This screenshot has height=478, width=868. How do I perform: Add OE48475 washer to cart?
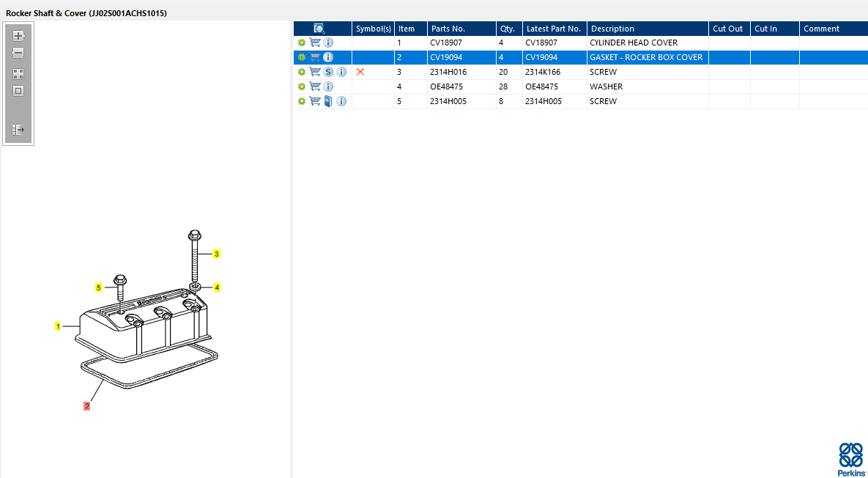pos(315,87)
